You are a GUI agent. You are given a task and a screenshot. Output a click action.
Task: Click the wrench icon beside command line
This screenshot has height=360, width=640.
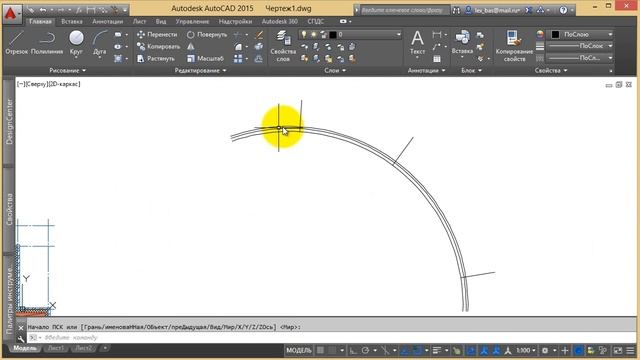(21, 338)
